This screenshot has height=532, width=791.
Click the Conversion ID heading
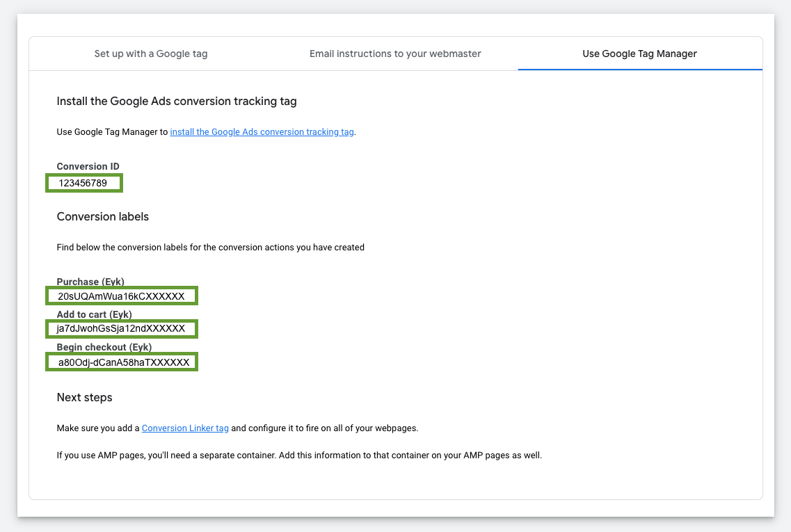[x=88, y=166]
